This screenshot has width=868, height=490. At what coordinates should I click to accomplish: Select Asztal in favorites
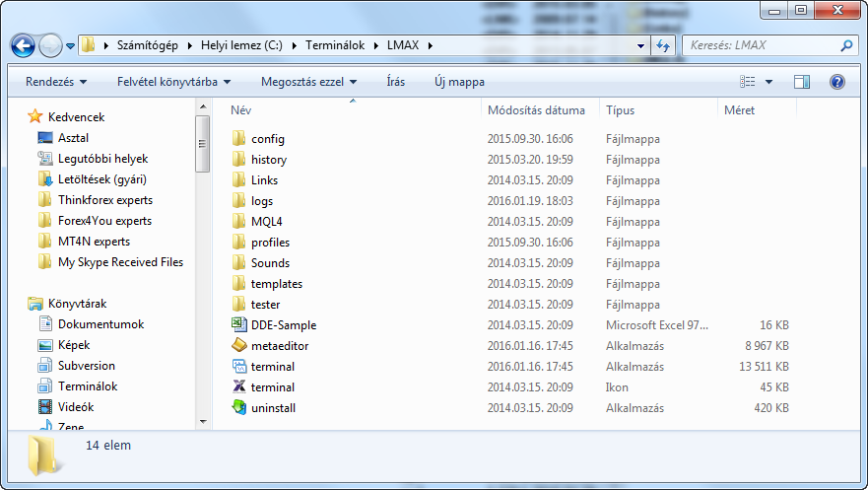click(73, 138)
